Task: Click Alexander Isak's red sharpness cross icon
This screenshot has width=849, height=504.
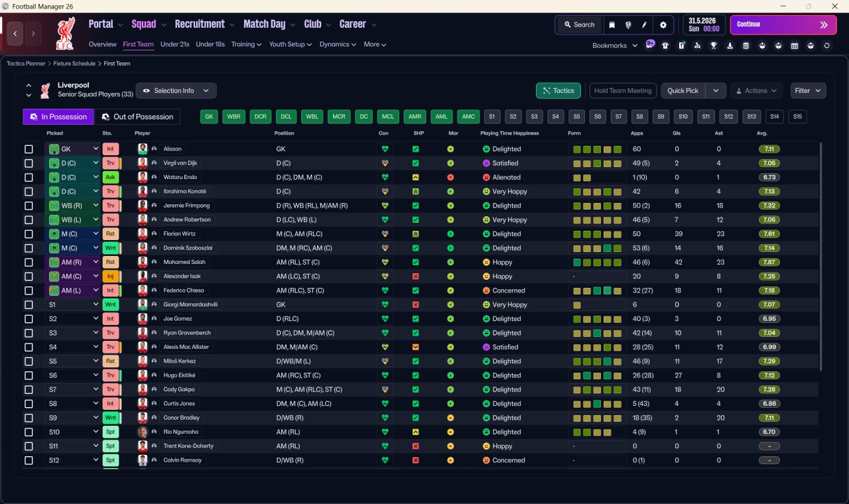Action: click(x=416, y=277)
